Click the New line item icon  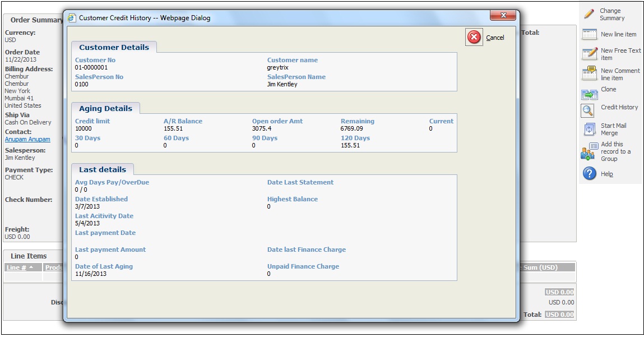pyautogui.click(x=589, y=34)
